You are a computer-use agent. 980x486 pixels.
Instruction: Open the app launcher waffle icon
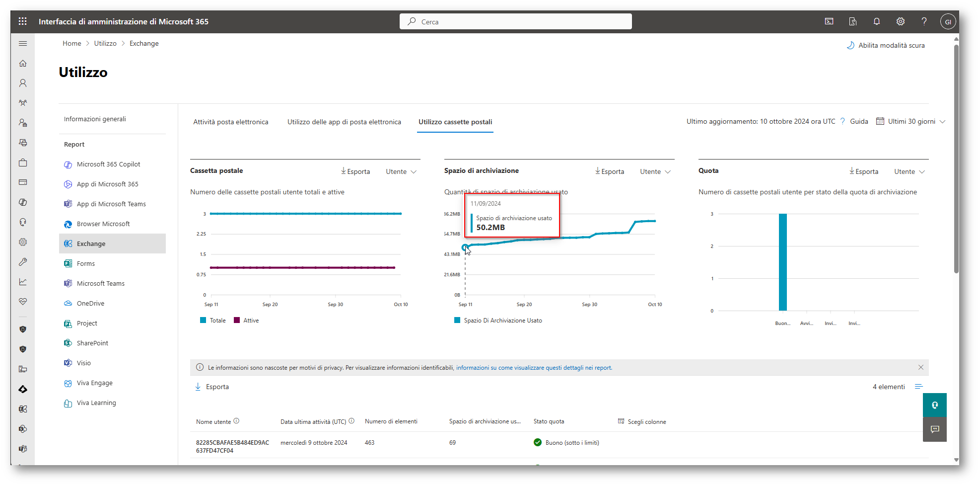coord(22,21)
